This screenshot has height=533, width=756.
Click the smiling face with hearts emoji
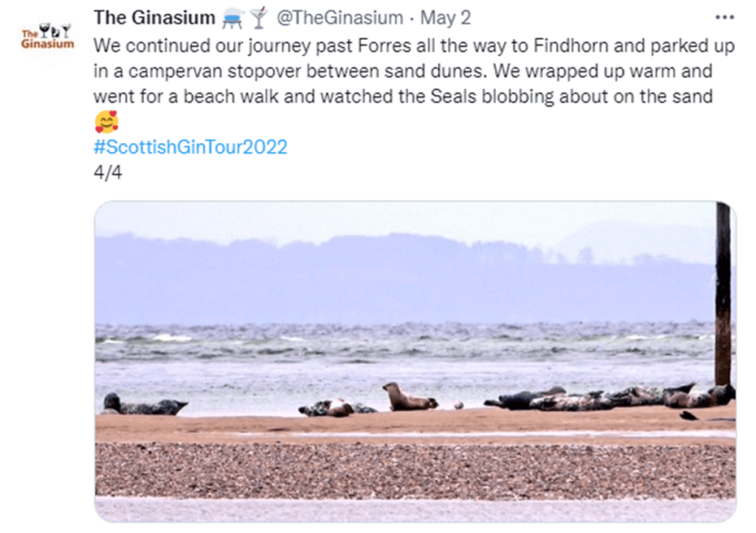point(106,123)
